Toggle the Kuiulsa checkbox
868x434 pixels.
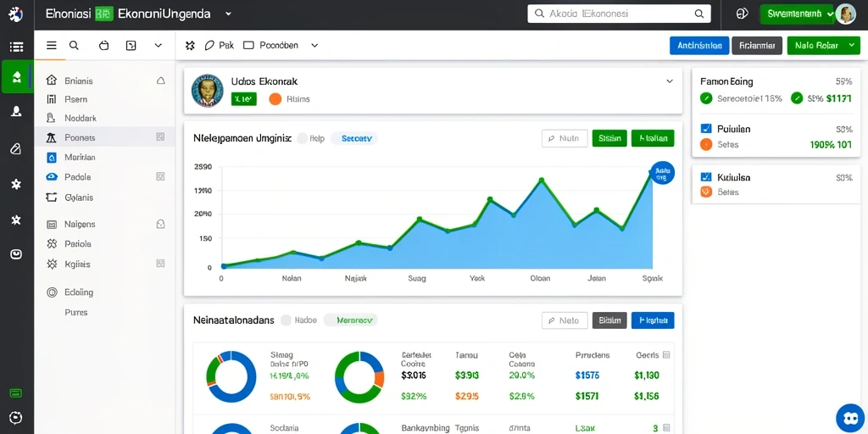pyautogui.click(x=706, y=177)
